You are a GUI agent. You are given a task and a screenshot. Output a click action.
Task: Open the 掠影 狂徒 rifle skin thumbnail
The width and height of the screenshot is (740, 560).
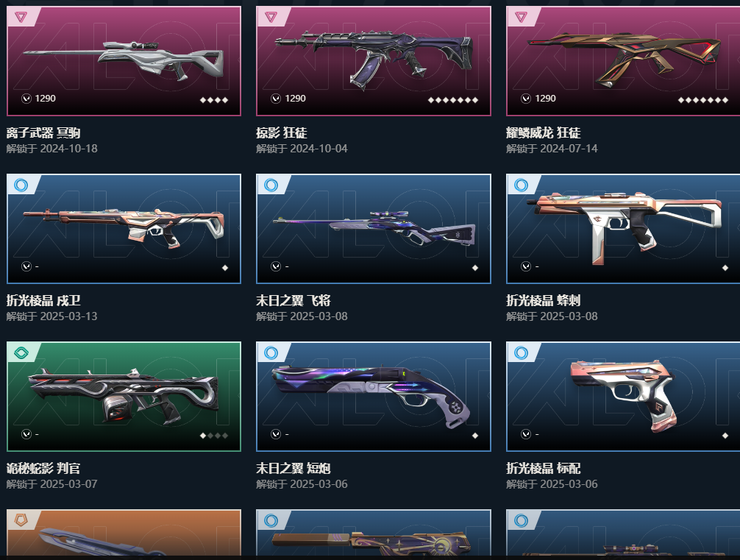pyautogui.click(x=374, y=61)
